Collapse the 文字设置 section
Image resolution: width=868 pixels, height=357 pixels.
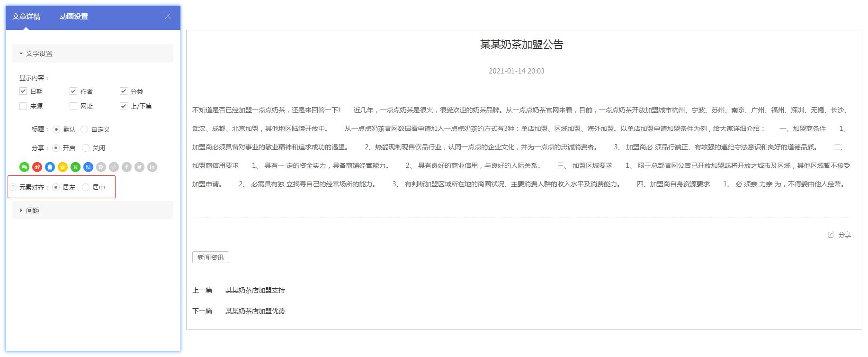click(93, 54)
